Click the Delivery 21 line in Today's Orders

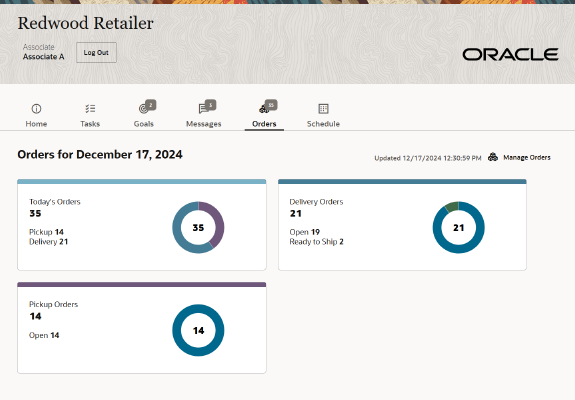48,242
